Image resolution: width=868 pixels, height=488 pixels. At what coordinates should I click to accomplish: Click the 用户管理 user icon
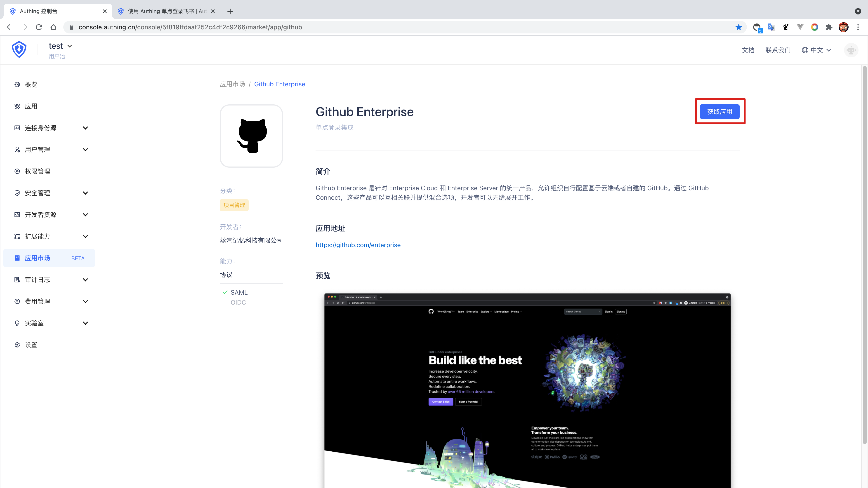17,150
